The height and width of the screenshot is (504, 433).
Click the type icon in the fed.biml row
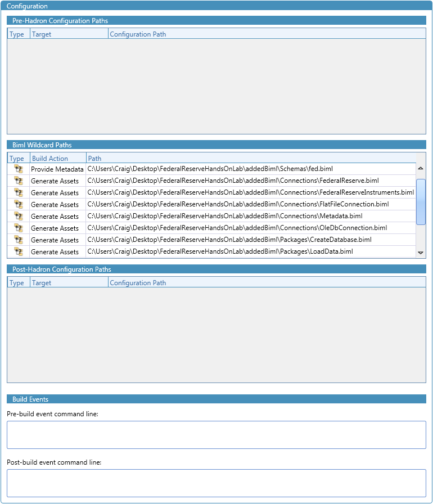pyautogui.click(x=19, y=169)
